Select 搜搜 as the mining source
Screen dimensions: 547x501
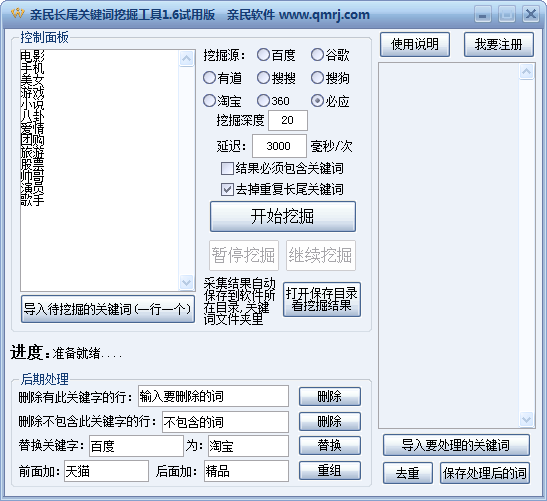276,78
